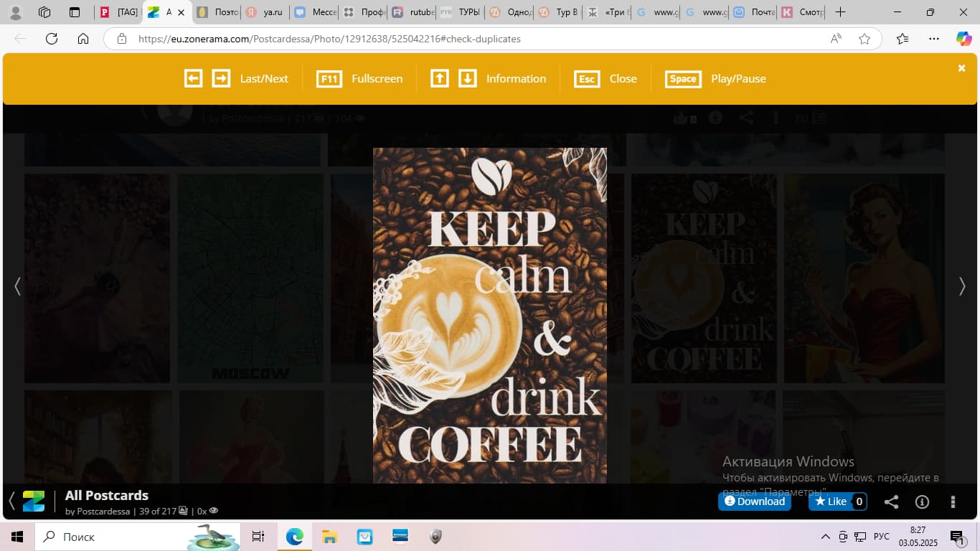Open Read Aloud from the address bar
This screenshot has height=551, width=980.
coord(836,39)
